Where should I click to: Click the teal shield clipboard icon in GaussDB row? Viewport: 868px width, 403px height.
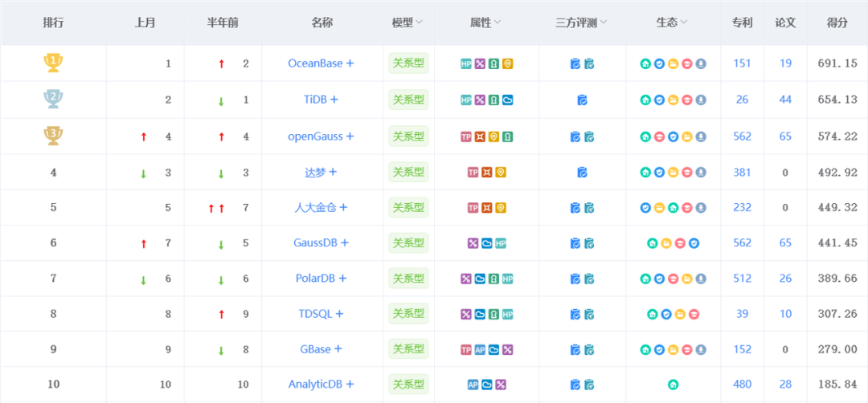589,243
